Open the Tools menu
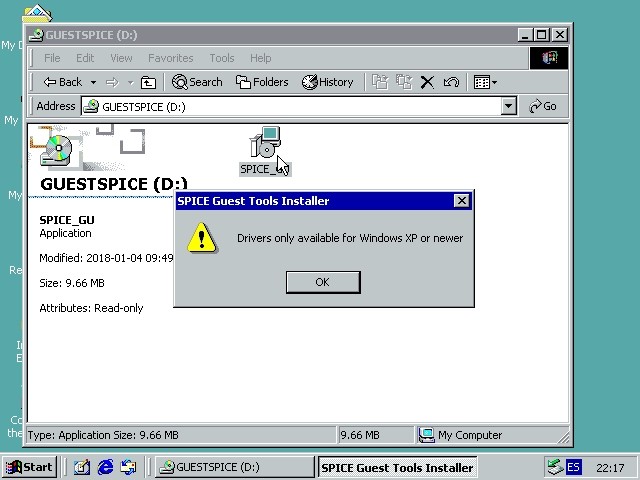640x480 pixels. [222, 58]
